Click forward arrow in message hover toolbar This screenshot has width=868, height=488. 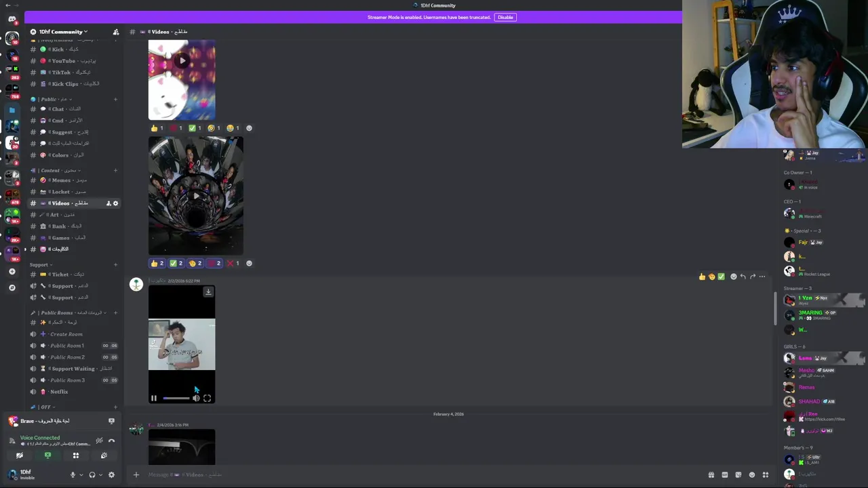pos(752,277)
